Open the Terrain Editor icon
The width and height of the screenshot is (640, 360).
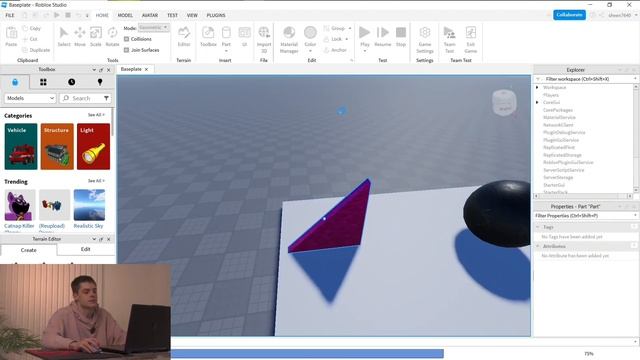[x=184, y=36]
